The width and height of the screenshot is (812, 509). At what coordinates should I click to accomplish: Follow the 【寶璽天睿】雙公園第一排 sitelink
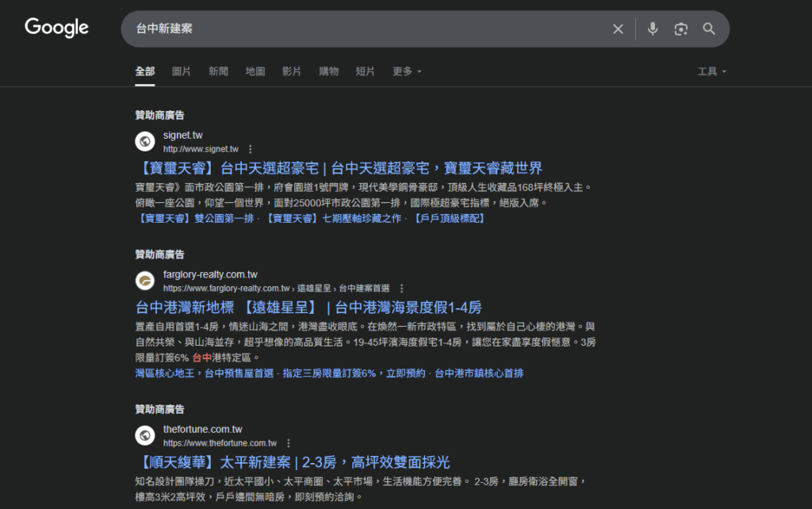click(x=195, y=219)
